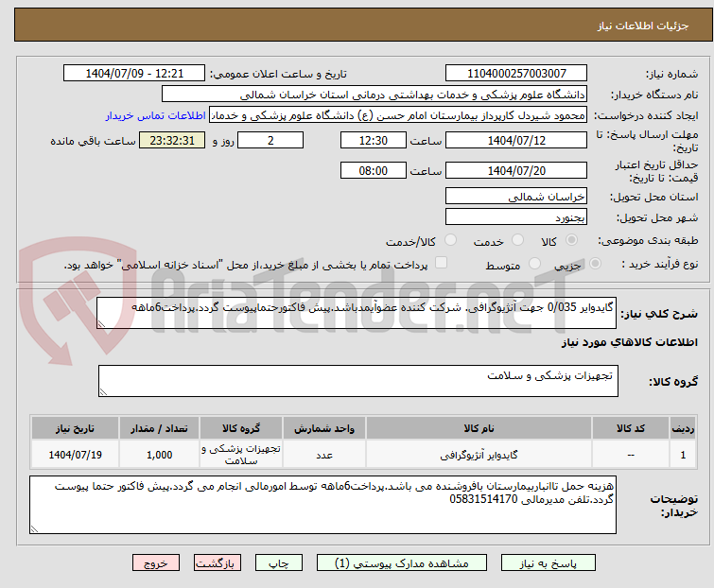Click the گروه کالا textarea تجهیزات پزشکی و سلامت
Viewport: 714px width, 588px height.
coord(357,381)
